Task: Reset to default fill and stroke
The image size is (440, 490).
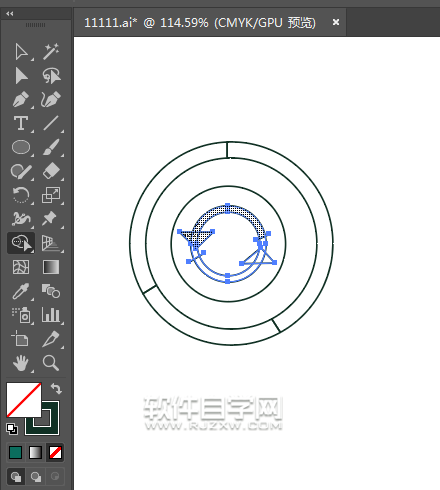Action: 12,429
